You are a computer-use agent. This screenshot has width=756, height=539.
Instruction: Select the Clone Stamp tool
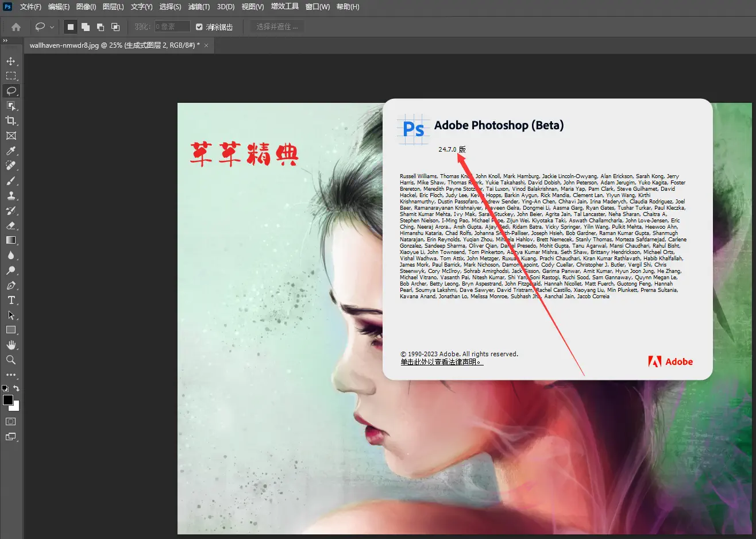click(x=11, y=195)
